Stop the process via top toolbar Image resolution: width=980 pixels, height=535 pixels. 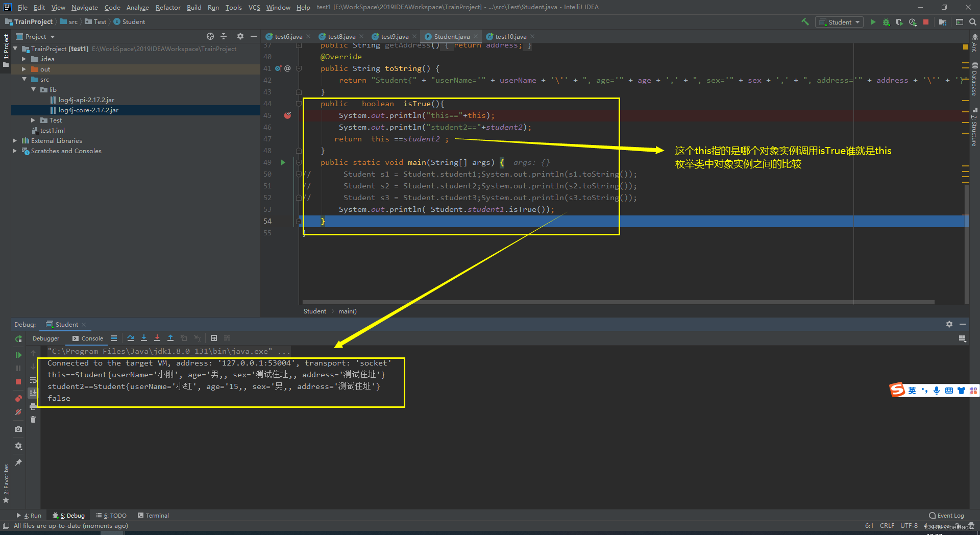pos(926,22)
